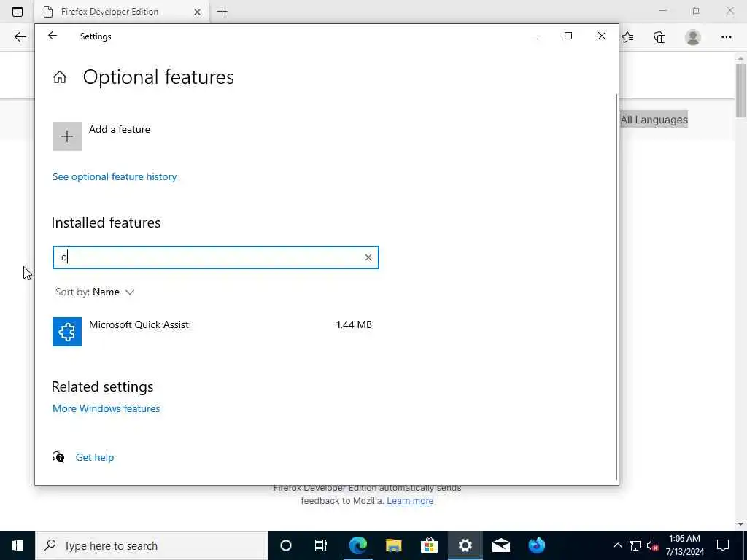The height and width of the screenshot is (560, 747).
Task: Click the Learn more link behind Settings
Action: (x=410, y=500)
